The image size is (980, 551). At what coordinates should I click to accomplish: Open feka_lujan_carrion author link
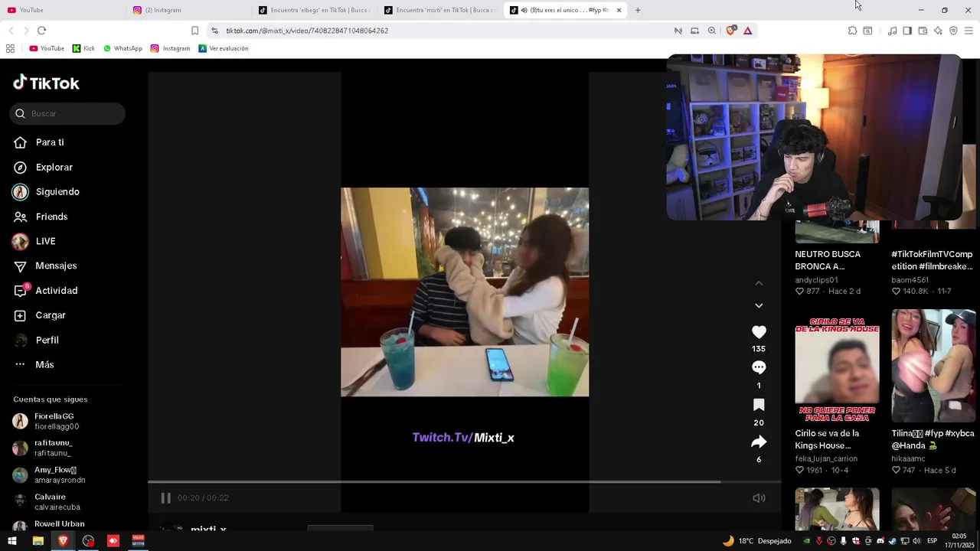826,459
